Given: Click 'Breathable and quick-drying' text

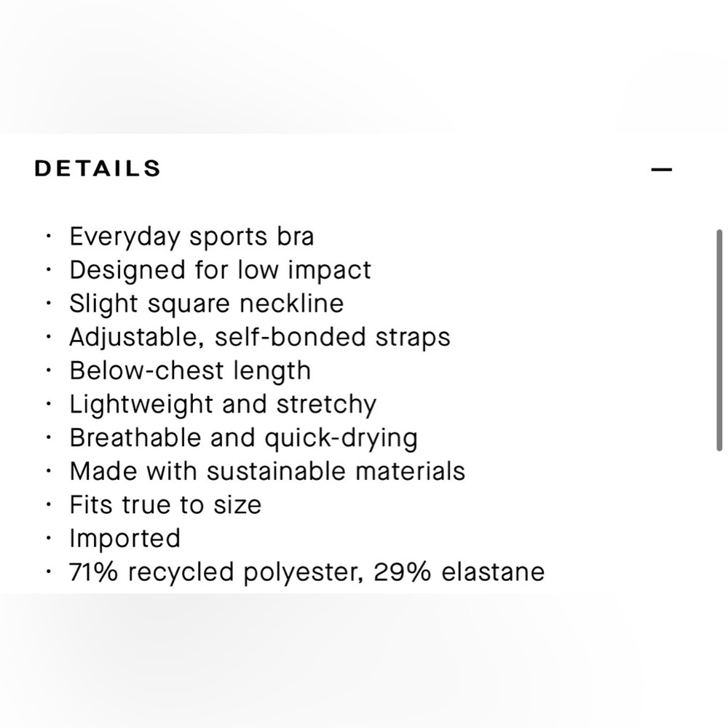Looking at the screenshot, I should click(244, 438).
